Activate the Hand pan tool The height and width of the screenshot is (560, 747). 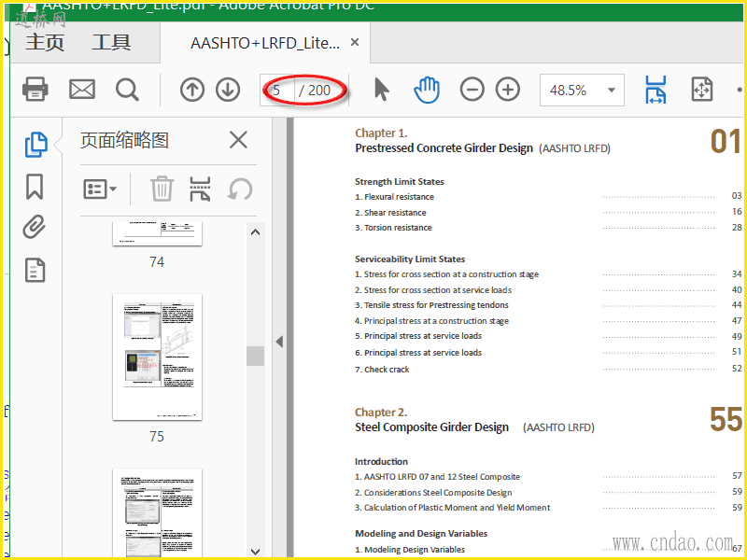[427, 90]
